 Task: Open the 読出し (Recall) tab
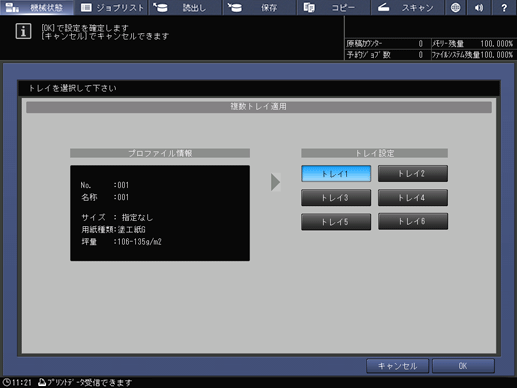(185, 7)
